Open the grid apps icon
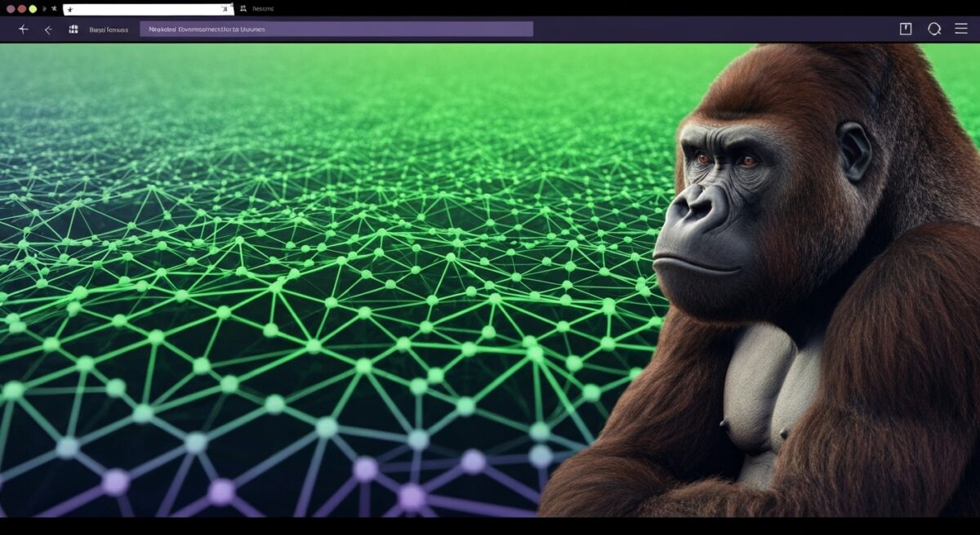 (x=73, y=29)
